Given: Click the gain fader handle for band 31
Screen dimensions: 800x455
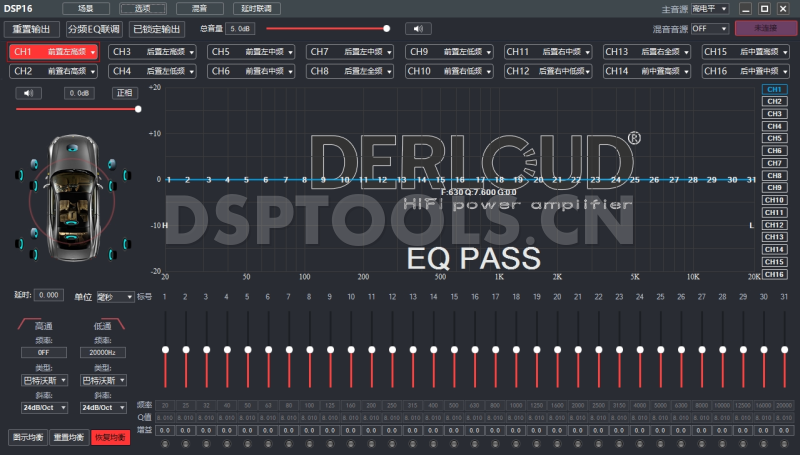Looking at the screenshot, I should 784,349.
